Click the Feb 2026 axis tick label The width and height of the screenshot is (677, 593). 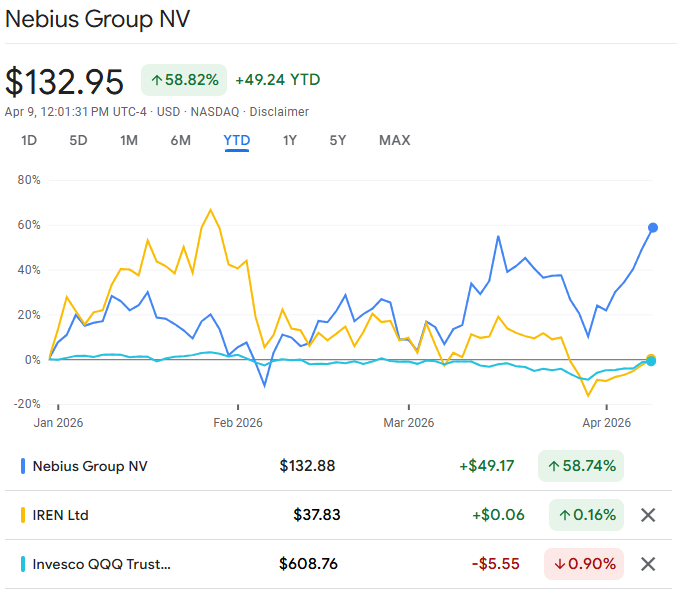click(x=238, y=422)
